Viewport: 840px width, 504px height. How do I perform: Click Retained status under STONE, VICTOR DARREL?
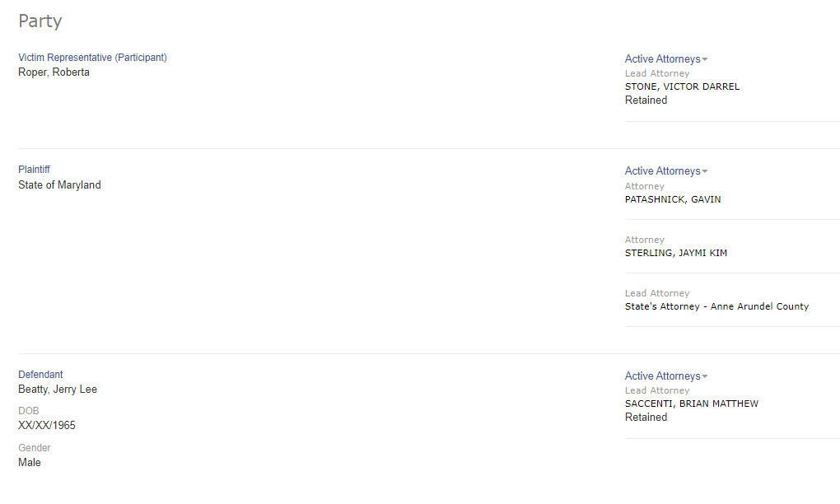[646, 100]
